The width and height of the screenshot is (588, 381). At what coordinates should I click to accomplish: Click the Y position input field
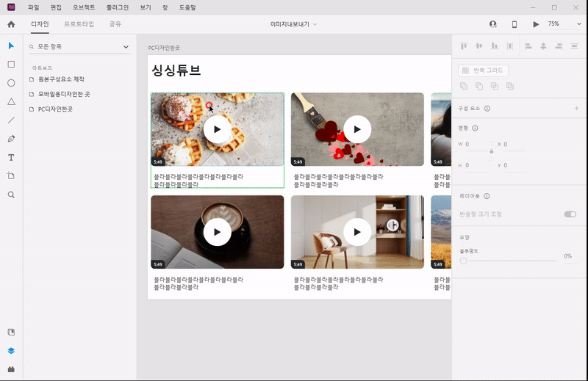click(x=514, y=166)
